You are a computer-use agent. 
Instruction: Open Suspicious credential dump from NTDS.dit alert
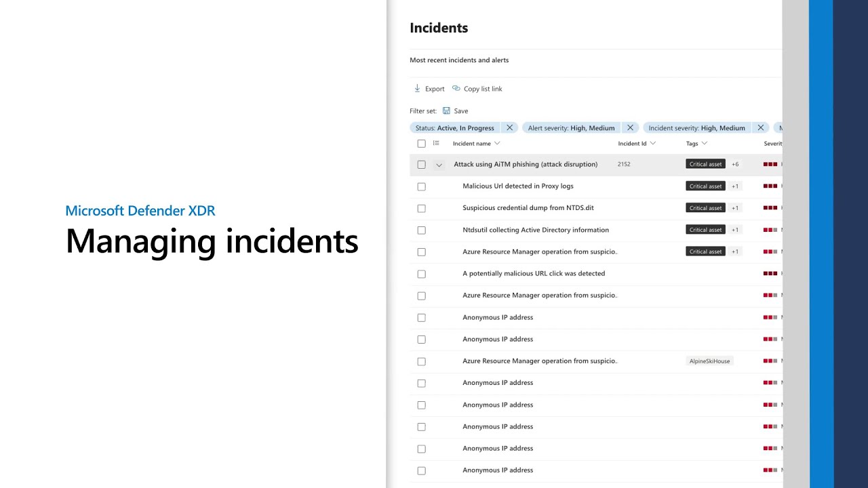[x=528, y=207]
